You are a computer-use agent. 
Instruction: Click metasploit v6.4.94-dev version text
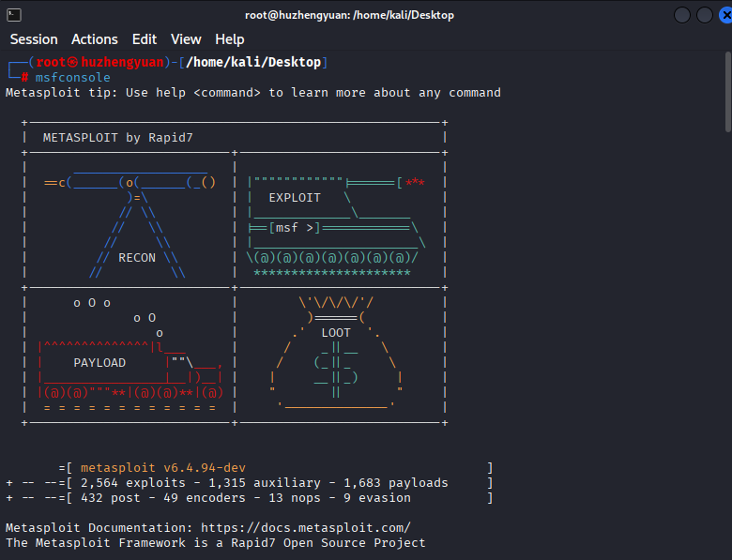163,467
